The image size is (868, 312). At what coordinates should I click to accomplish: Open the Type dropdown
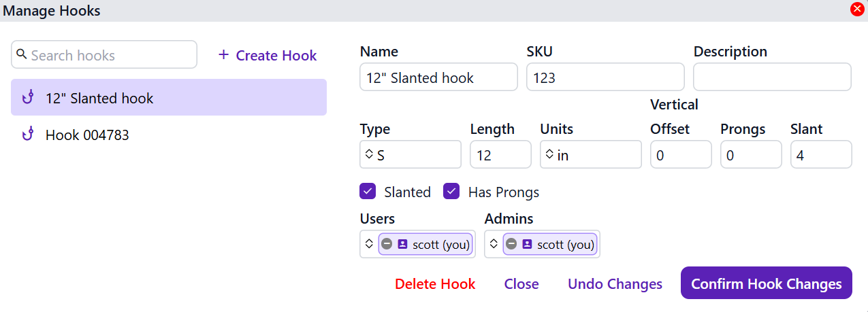pos(411,155)
